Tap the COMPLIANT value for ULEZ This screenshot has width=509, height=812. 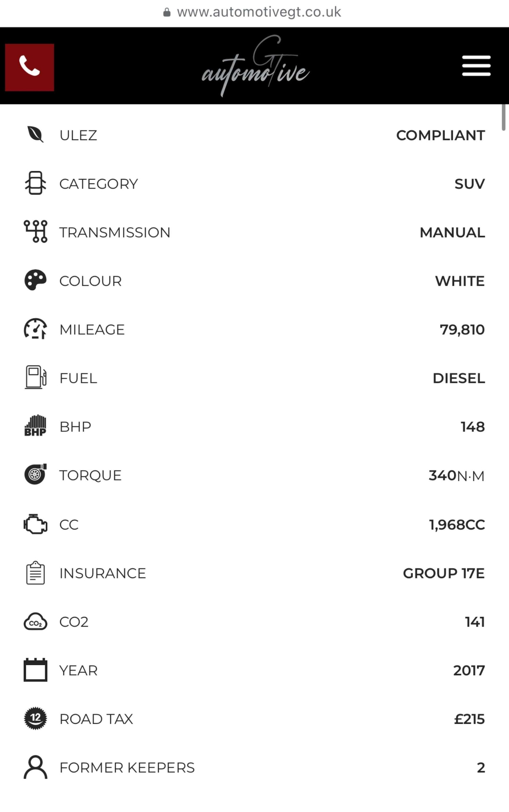coord(440,135)
